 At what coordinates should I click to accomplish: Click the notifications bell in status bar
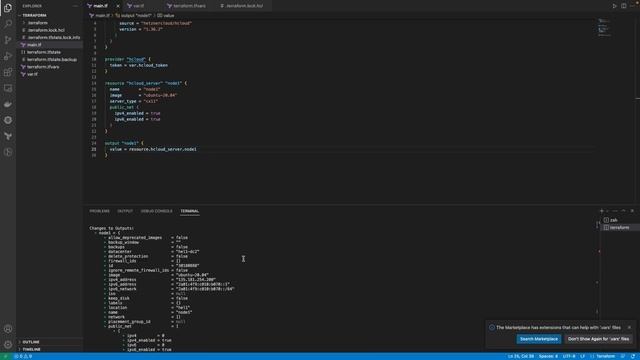(633, 356)
